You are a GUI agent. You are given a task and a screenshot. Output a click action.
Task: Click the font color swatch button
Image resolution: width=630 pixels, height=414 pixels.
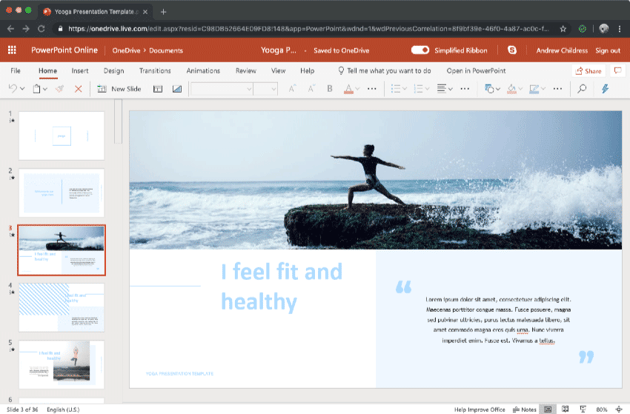click(x=349, y=89)
